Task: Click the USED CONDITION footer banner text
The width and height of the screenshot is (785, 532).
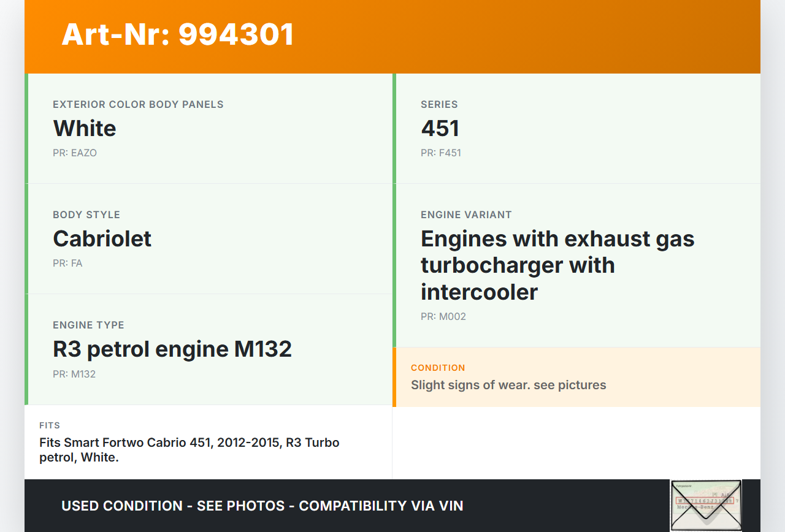Action: (x=262, y=506)
